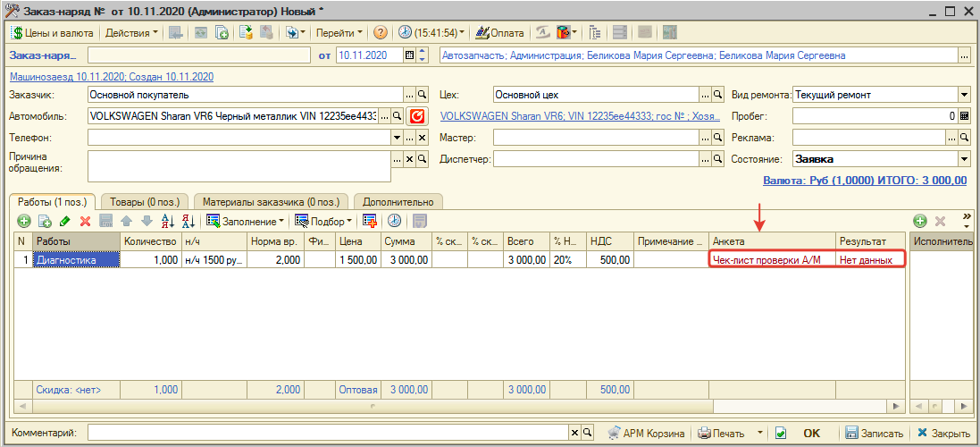Viewport: 980px width, 447px height.
Task: Click the OK button
Action: click(x=810, y=433)
